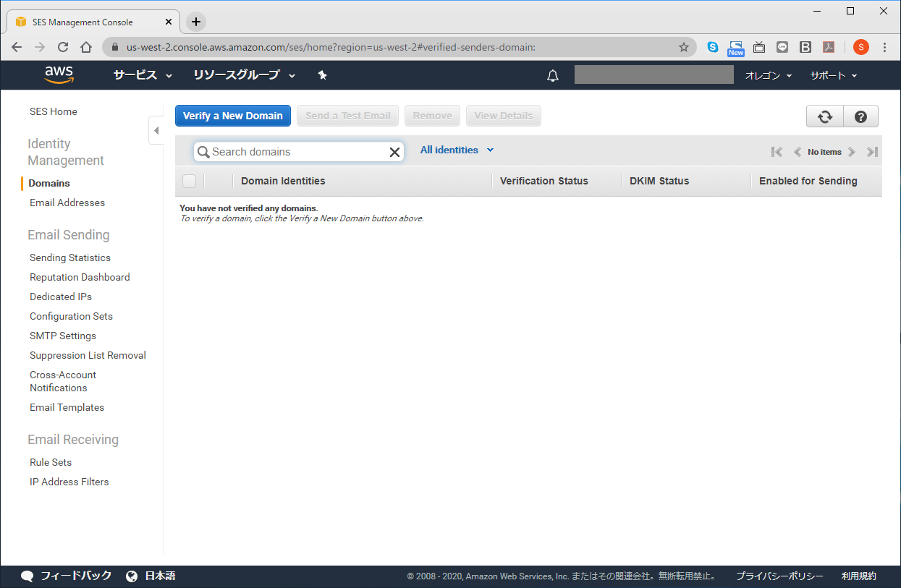
Task: Open Dedicated IPs page
Action: click(x=61, y=297)
